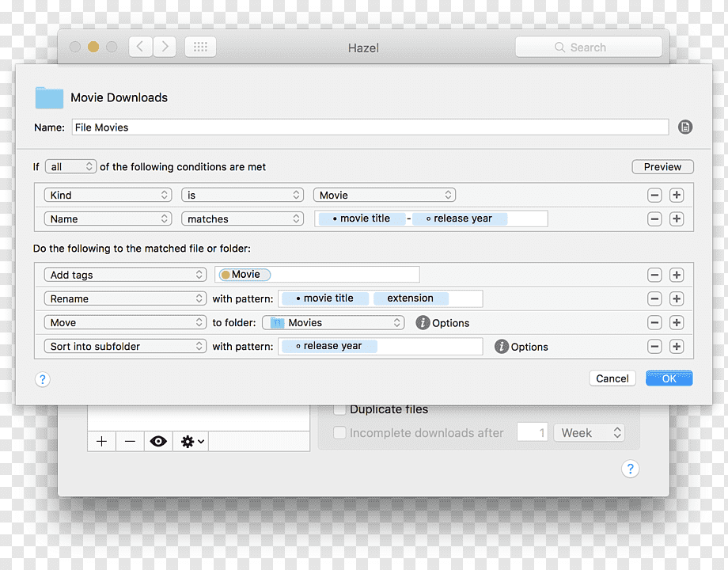Screen dimensions: 728x570
Task: Open the Name attribute dropdown
Action: 108,218
